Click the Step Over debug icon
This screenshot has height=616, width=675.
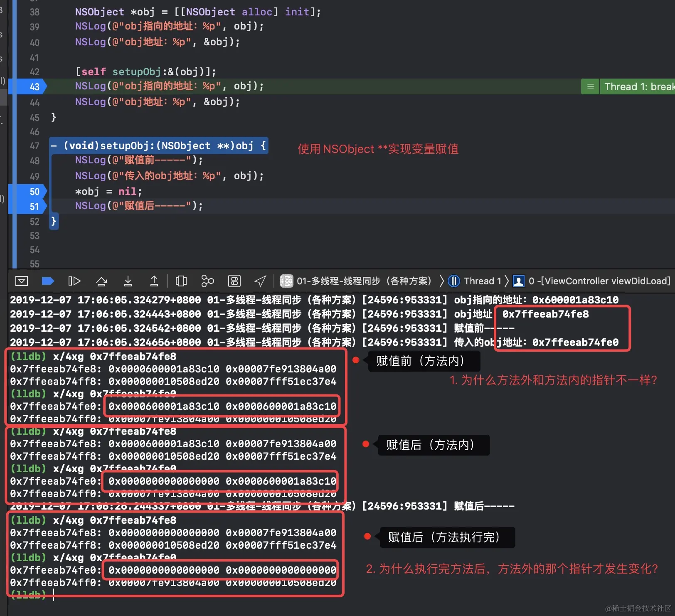point(101,281)
